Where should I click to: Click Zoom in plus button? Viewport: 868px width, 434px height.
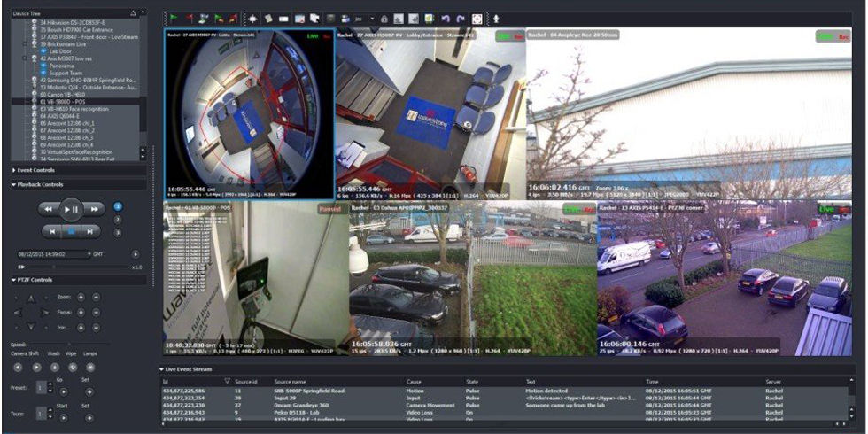tap(81, 298)
